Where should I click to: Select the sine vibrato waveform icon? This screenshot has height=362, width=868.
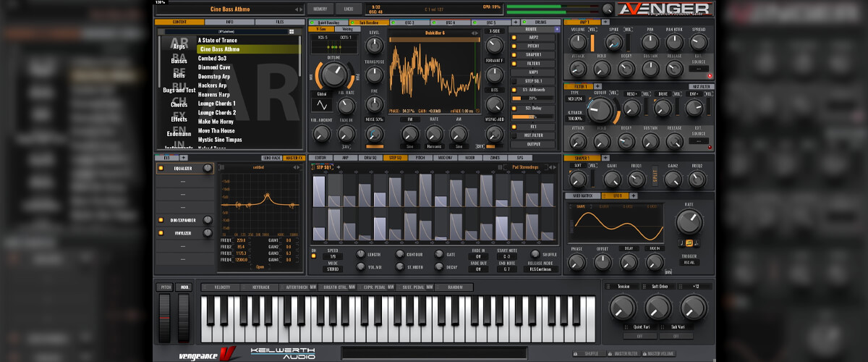tap(323, 106)
